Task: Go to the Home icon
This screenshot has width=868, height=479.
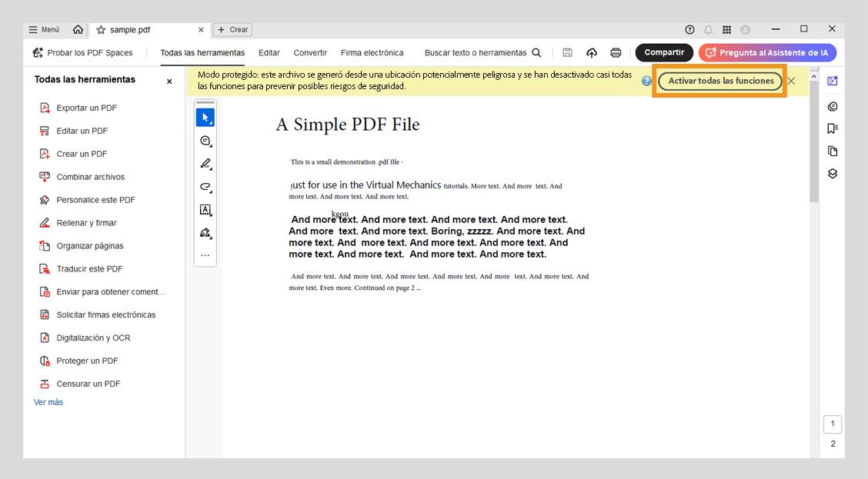Action: pyautogui.click(x=78, y=29)
